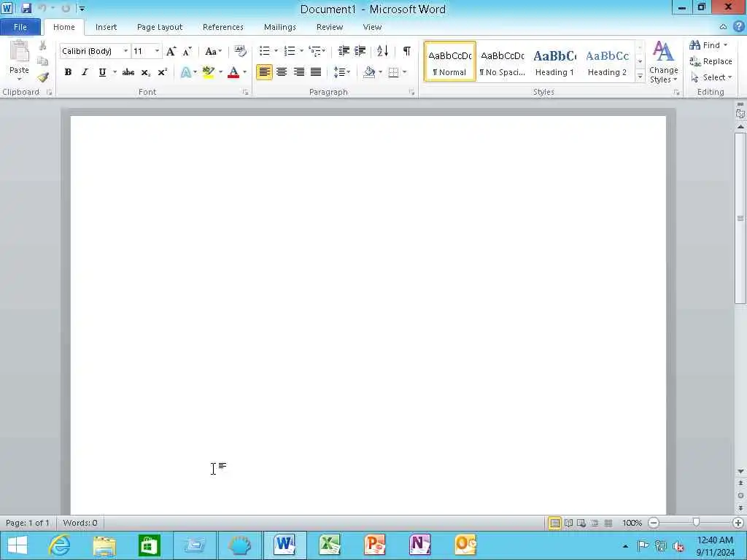Expand the numbering list dropdown arrow

[x=301, y=51]
